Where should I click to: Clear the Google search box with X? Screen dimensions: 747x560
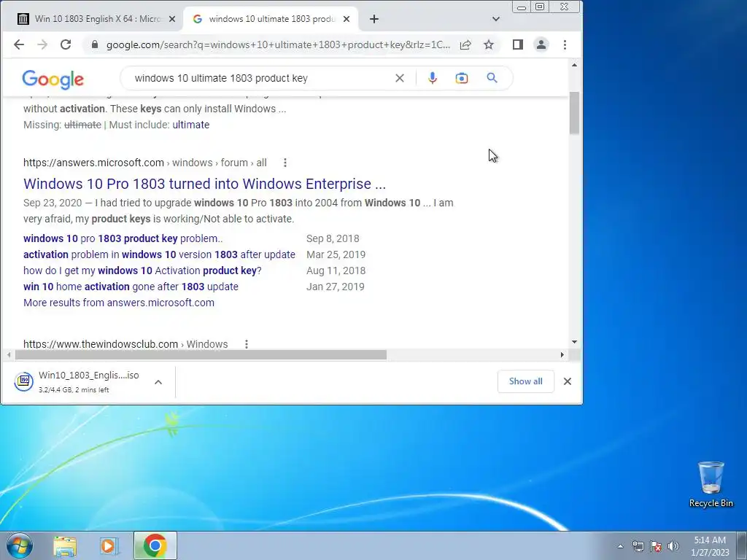pos(400,78)
